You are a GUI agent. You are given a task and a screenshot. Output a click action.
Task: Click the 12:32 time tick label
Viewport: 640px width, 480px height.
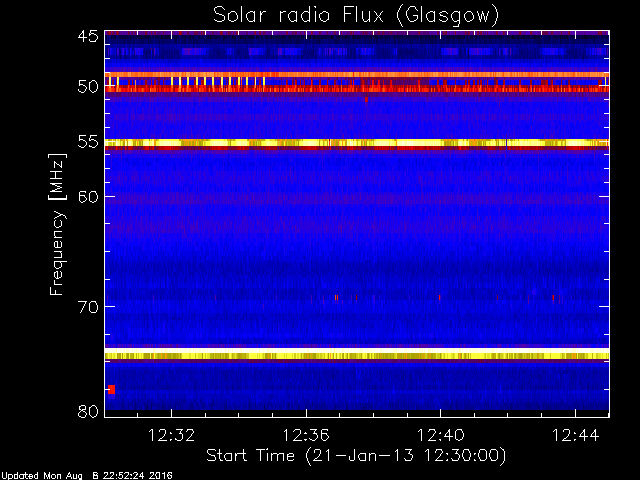pyautogui.click(x=171, y=435)
